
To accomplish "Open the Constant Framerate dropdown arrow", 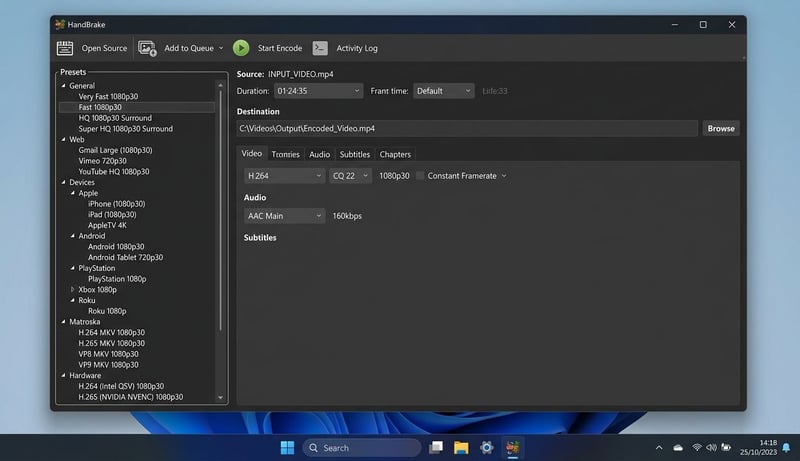I will click(504, 176).
